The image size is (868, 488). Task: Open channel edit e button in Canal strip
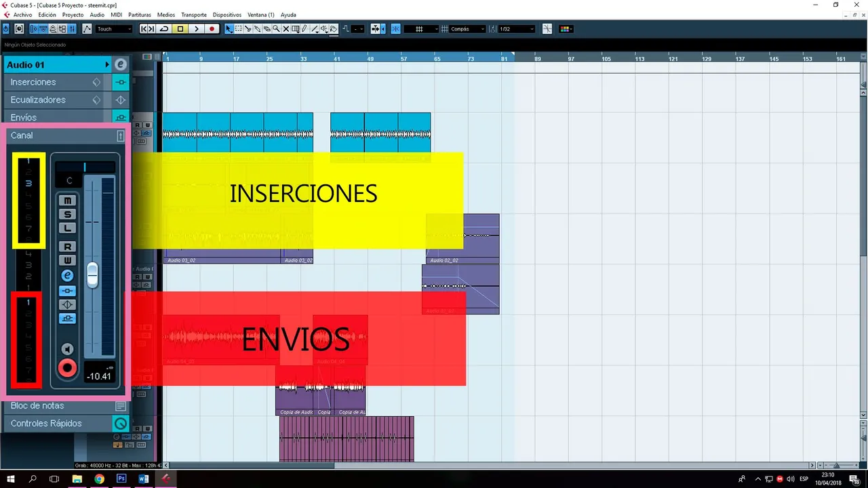67,275
